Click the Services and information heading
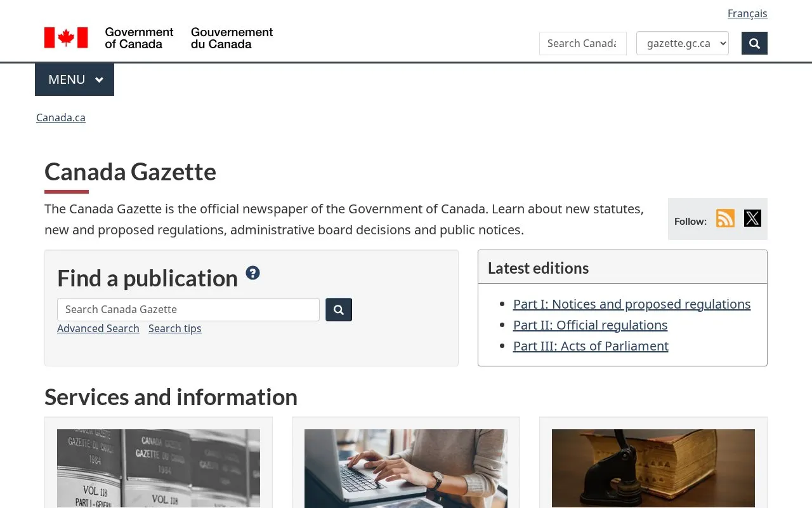812x508 pixels. point(171,397)
